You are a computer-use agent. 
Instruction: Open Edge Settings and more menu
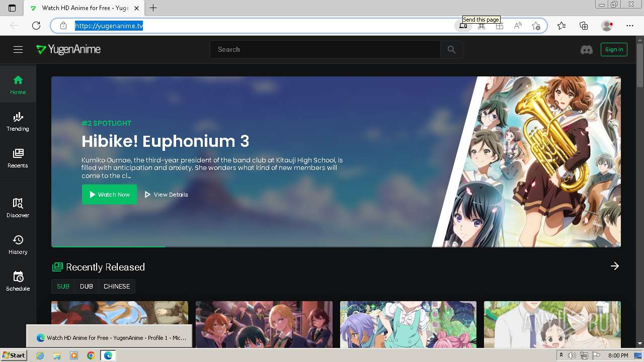pos(630,26)
